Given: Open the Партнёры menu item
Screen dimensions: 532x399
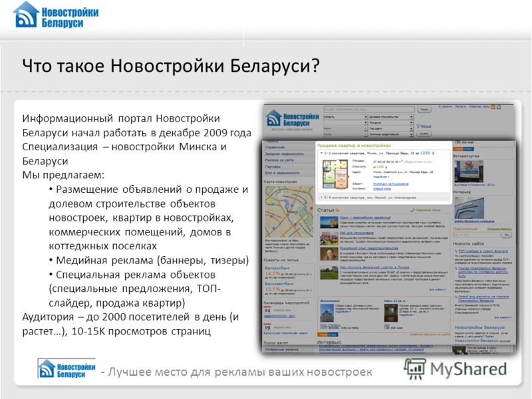Looking at the screenshot, I should [273, 167].
